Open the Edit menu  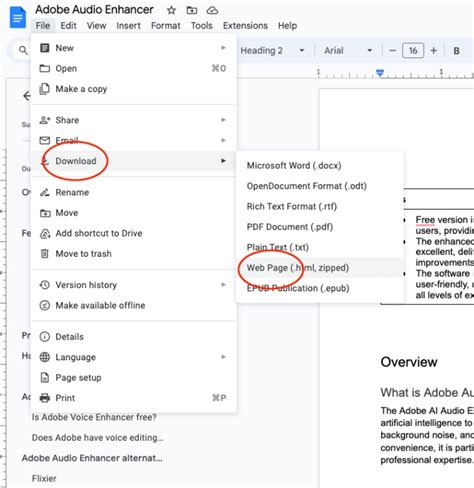coord(68,26)
